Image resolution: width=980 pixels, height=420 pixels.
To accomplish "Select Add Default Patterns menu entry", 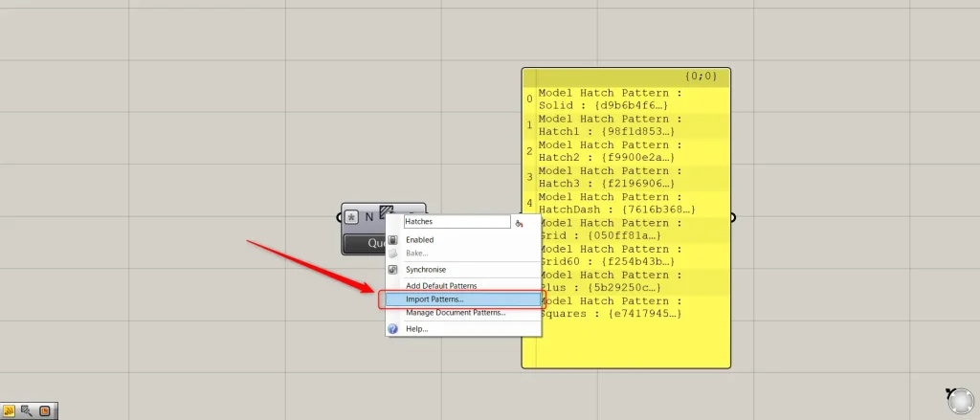I will click(463, 286).
